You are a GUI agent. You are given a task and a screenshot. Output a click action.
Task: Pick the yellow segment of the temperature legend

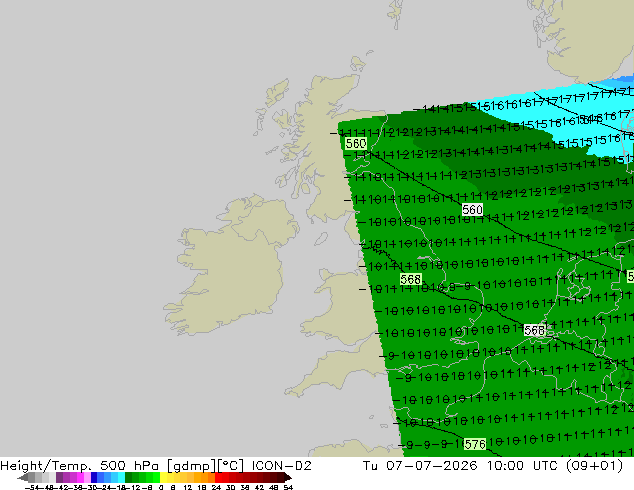coord(163,477)
